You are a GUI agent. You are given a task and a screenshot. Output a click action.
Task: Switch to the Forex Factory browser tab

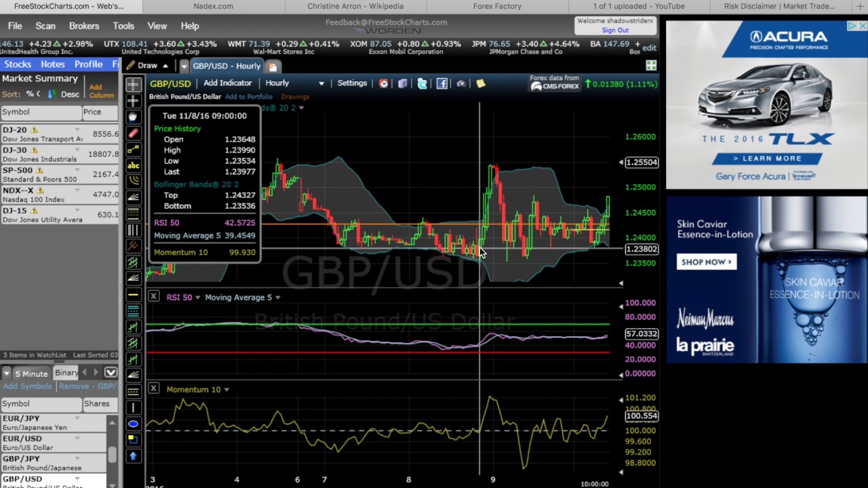point(497,6)
